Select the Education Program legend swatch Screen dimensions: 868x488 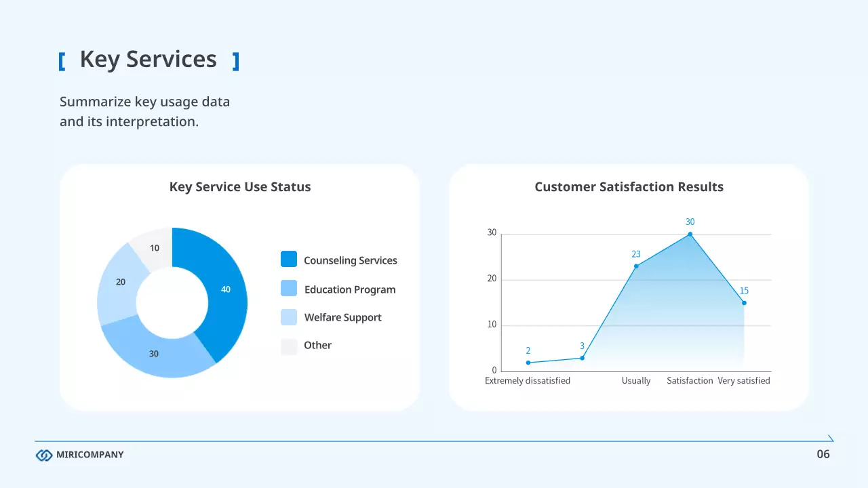pos(289,289)
